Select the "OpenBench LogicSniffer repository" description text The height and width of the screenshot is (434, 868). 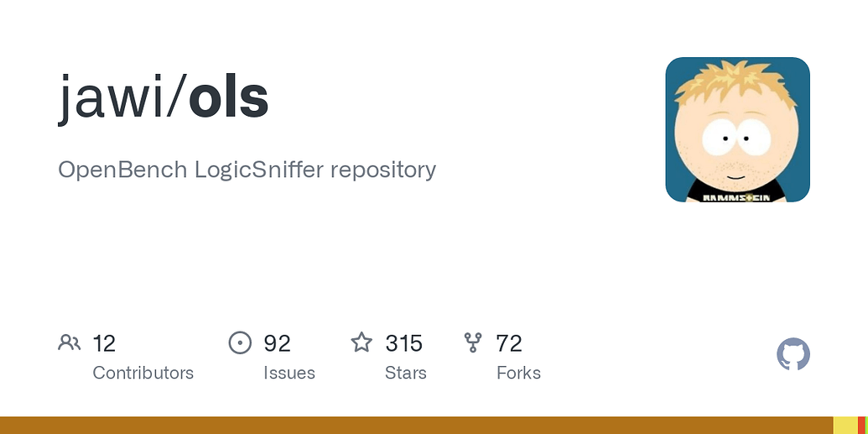click(247, 170)
